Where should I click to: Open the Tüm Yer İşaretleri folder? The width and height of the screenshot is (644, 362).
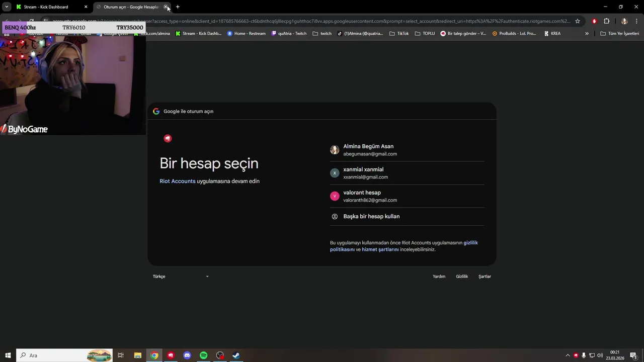[620, 34]
